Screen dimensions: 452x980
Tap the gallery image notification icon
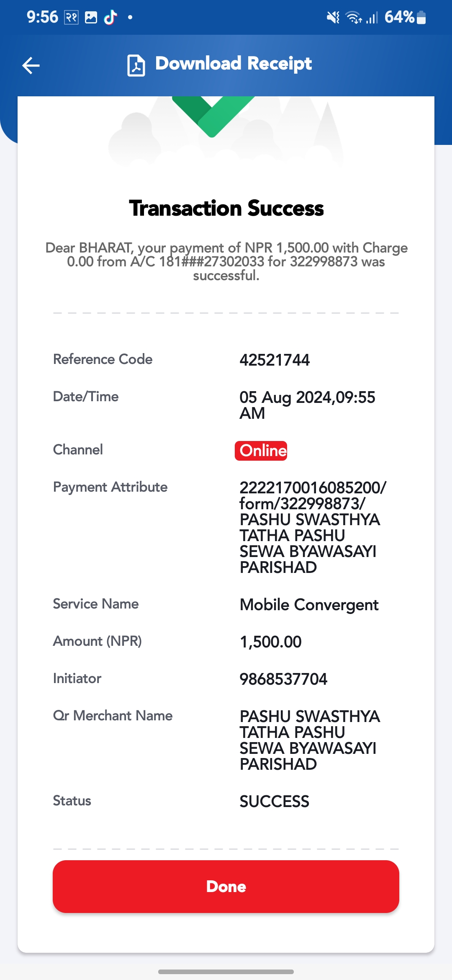tap(91, 17)
